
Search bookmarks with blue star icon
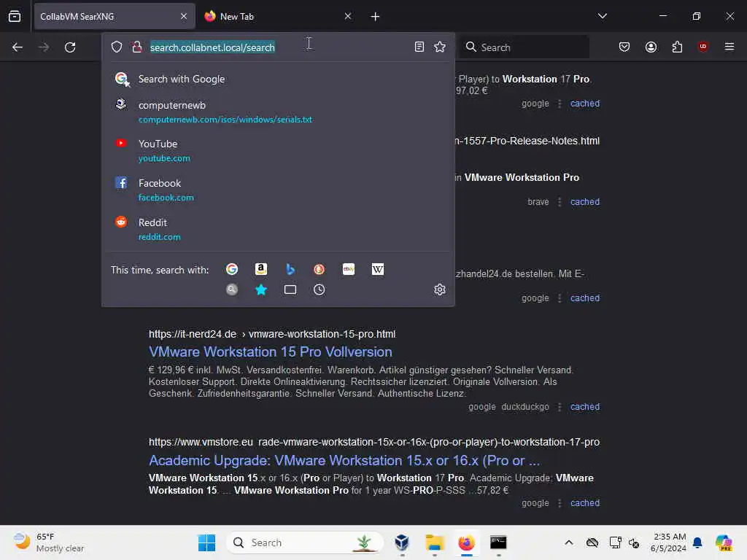[261, 289]
